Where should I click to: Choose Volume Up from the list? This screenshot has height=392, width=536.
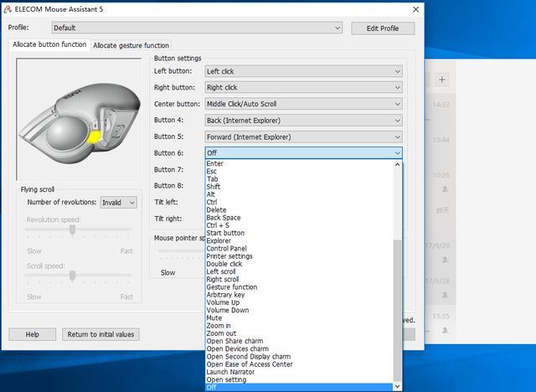[224, 302]
